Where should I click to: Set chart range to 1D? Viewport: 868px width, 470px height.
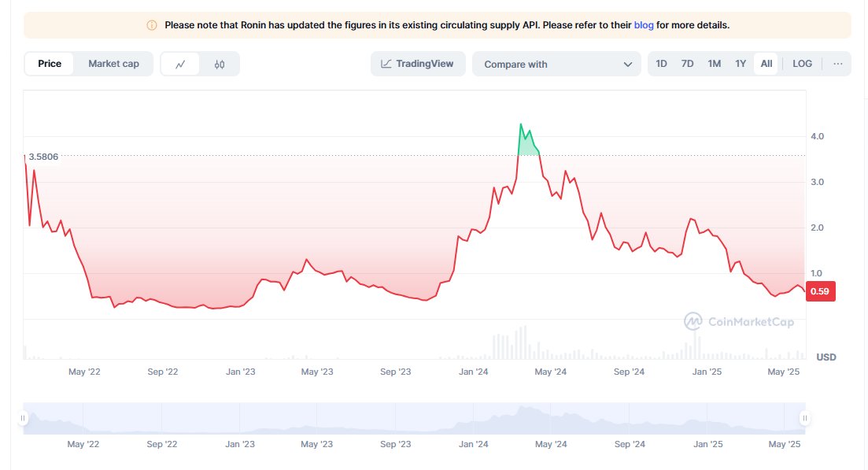click(x=661, y=64)
